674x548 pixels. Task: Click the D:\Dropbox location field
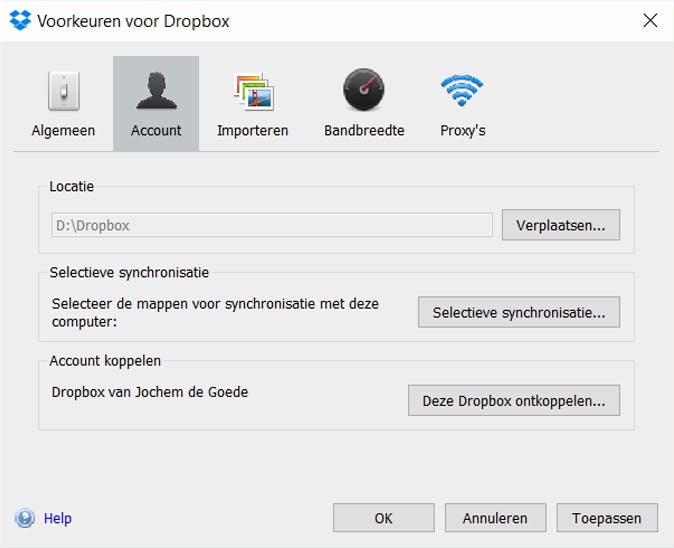pos(272,225)
